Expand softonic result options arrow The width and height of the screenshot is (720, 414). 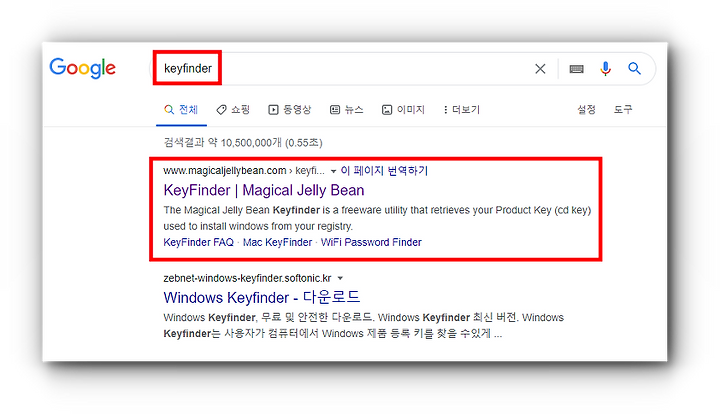(340, 279)
